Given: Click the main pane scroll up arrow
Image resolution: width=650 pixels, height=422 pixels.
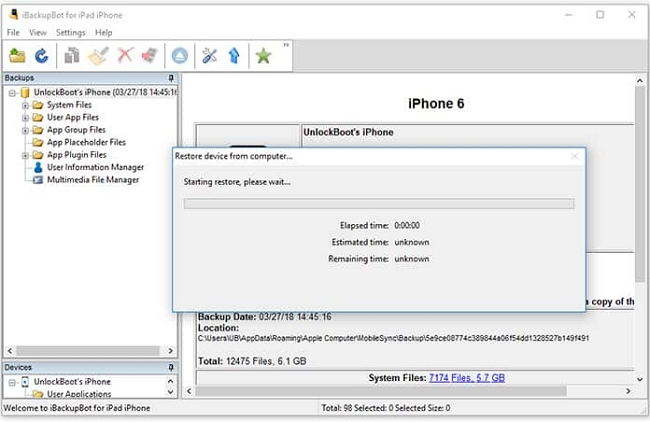Looking at the screenshot, I should click(640, 80).
